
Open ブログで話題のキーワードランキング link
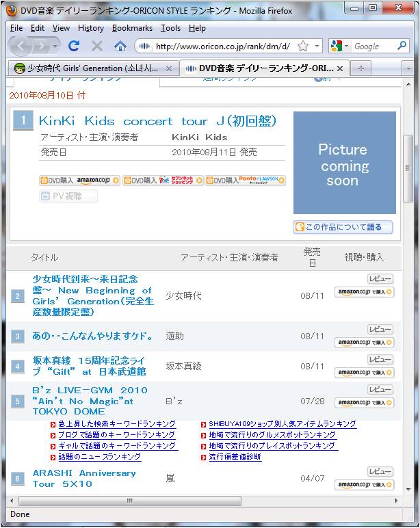116,435
